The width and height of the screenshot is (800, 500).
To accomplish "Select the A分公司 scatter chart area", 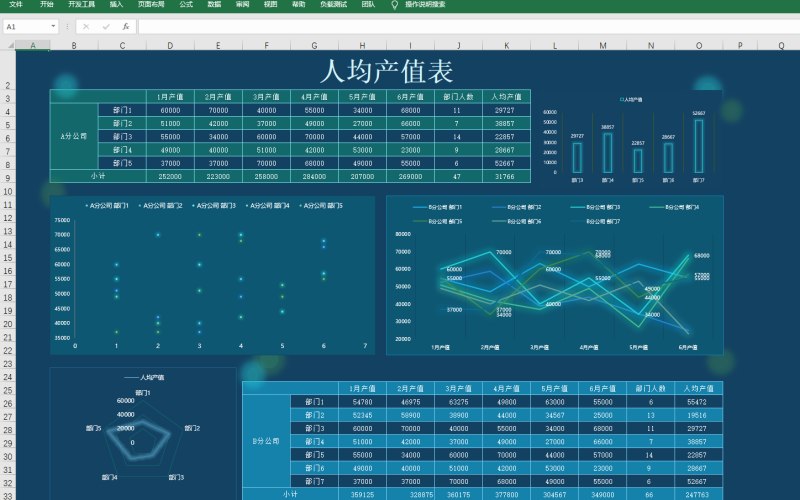I will (212, 275).
